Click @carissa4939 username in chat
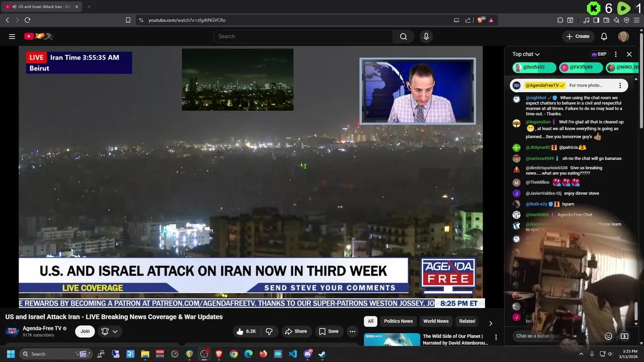The height and width of the screenshot is (362, 644). click(540, 158)
